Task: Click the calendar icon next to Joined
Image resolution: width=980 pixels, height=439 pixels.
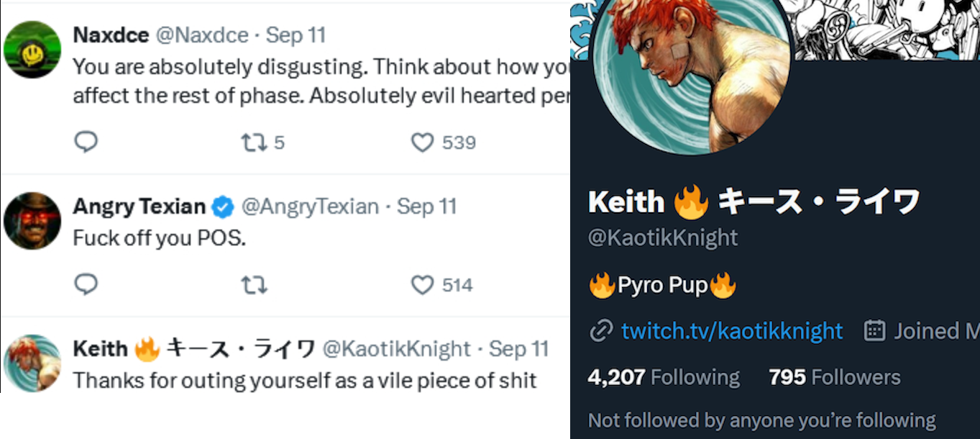Action: pyautogui.click(x=874, y=331)
